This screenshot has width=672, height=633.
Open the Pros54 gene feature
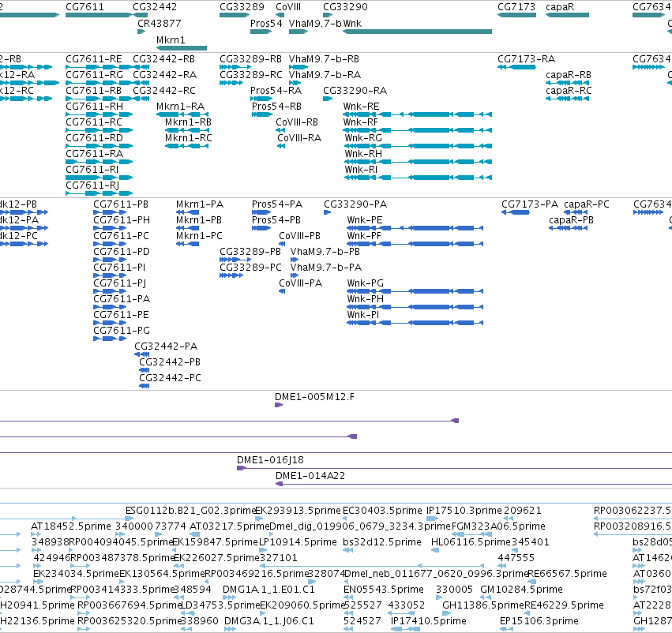(x=261, y=32)
